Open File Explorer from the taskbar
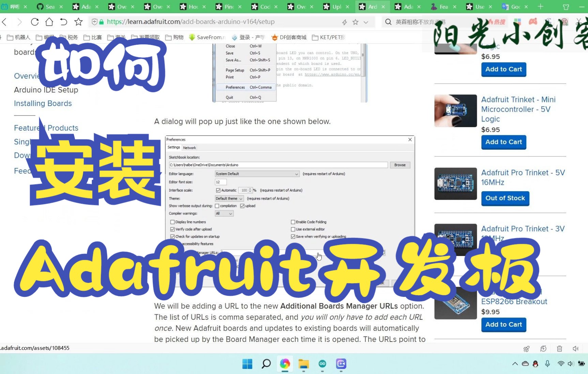 [x=303, y=364]
